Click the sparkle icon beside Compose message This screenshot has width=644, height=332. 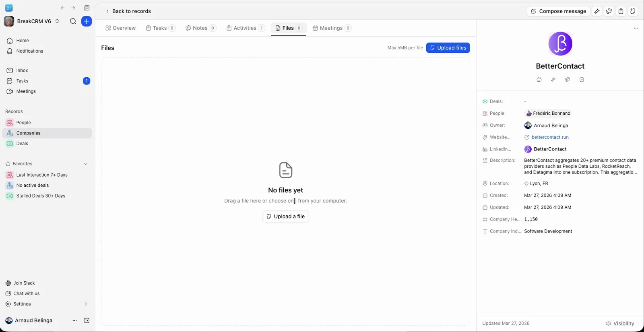click(x=597, y=11)
